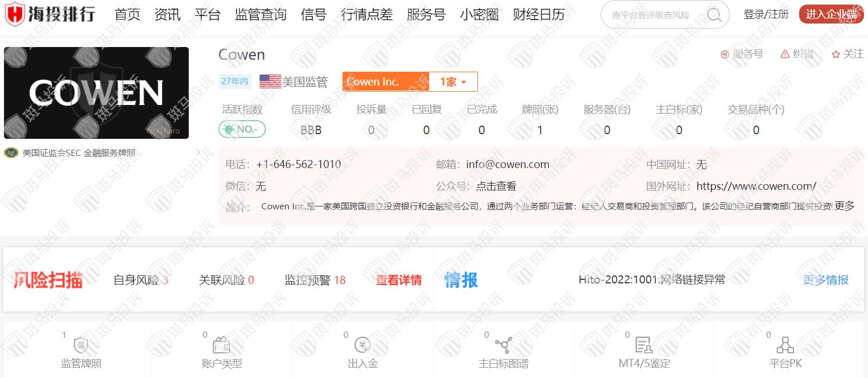Screen dimensions: 868x378
Task: Click the search magnifier icon
Action: [714, 15]
